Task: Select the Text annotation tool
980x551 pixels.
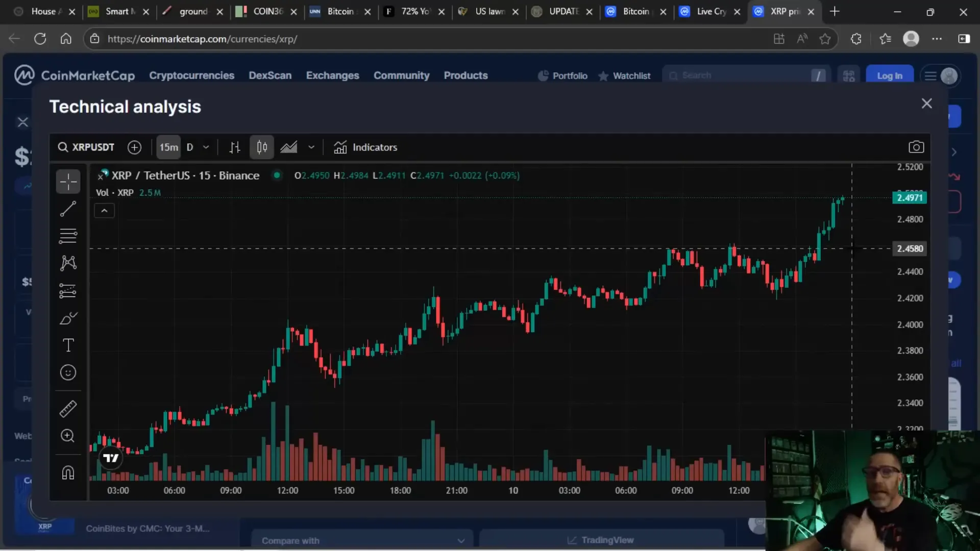Action: click(68, 345)
